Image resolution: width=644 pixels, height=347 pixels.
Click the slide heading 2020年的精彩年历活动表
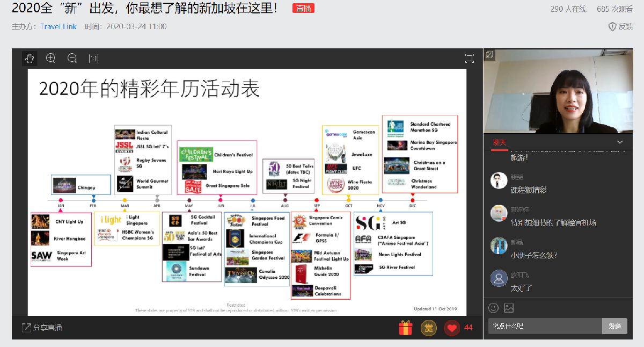pyautogui.click(x=149, y=89)
